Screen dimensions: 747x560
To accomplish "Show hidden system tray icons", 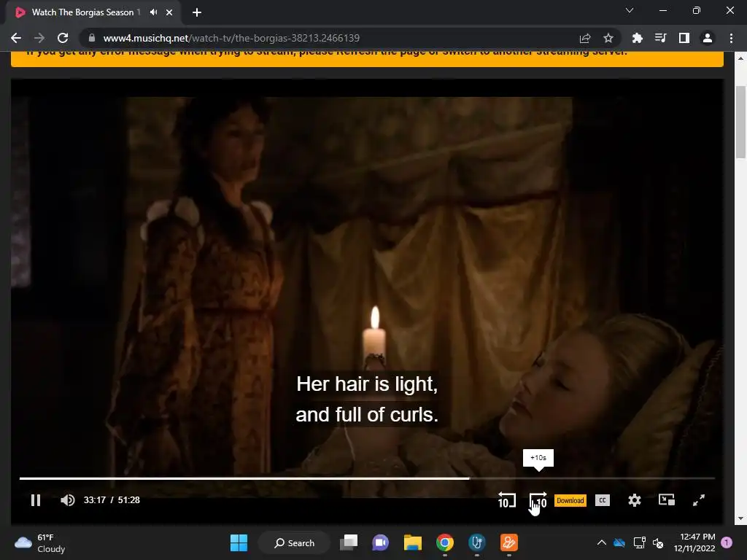I will 601,542.
